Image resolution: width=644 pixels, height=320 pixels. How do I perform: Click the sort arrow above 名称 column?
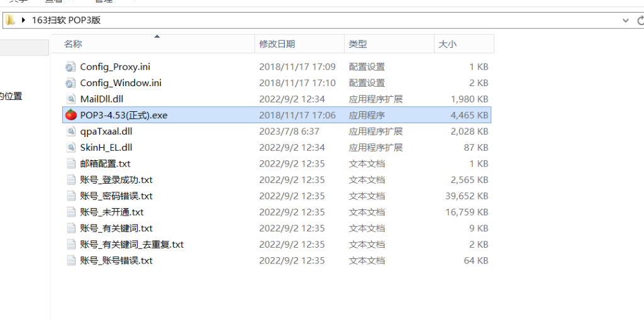click(157, 36)
